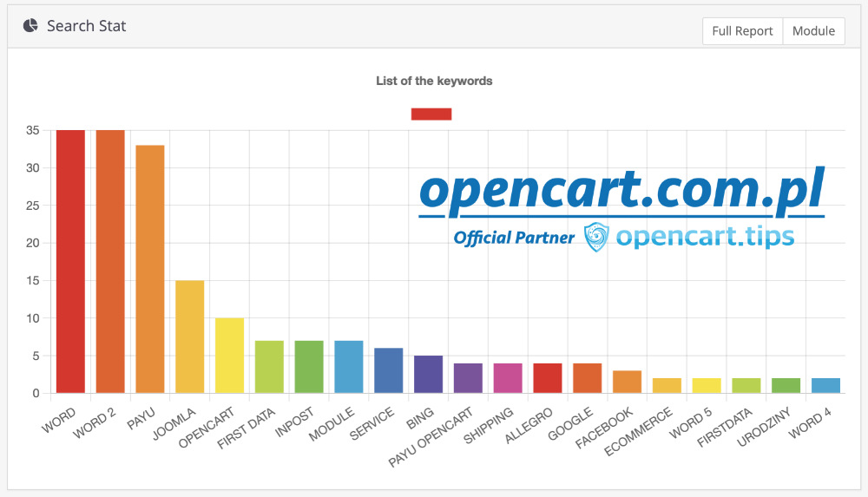The width and height of the screenshot is (868, 497).
Task: Toggle the red legend swatch under the chart title
Action: [431, 114]
